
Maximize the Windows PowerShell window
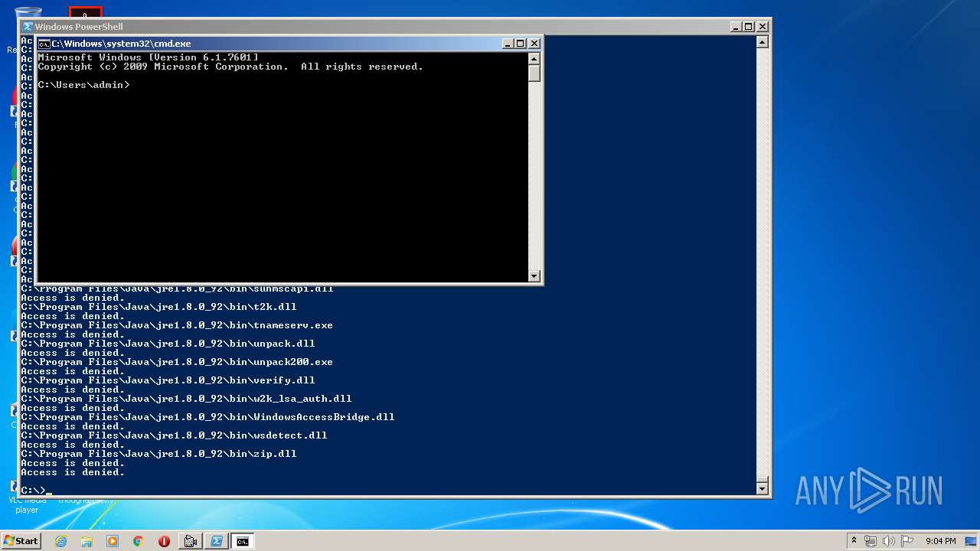pos(749,26)
